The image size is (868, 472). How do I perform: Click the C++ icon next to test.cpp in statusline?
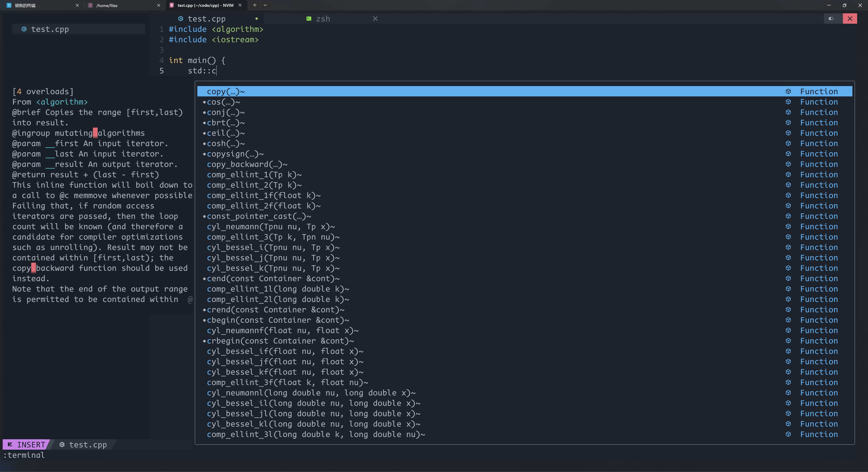(62, 444)
